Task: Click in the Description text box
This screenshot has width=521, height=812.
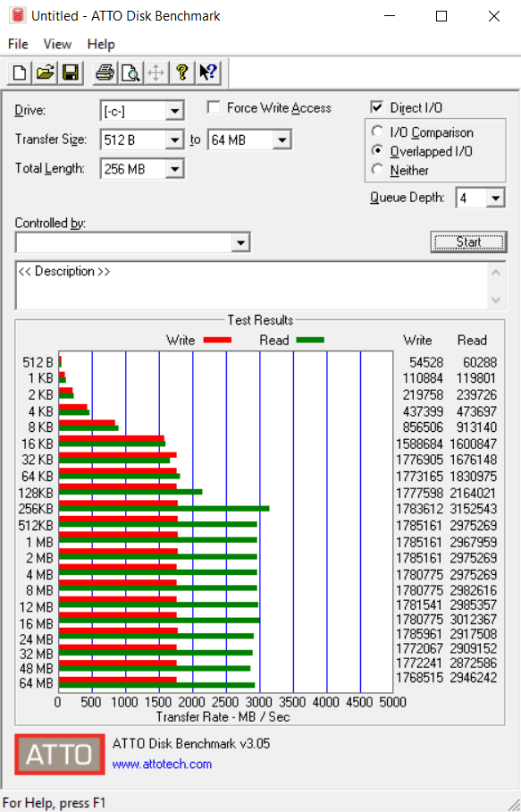Action: pos(252,285)
